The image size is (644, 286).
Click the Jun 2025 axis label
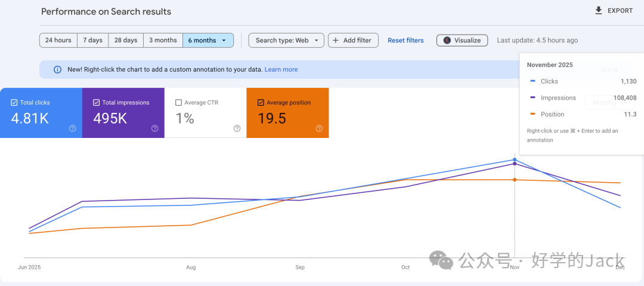coord(29,267)
